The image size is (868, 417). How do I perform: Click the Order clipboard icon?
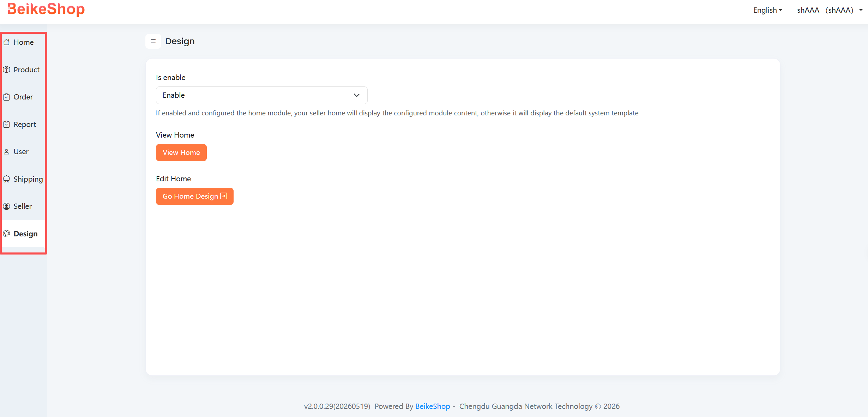coord(6,97)
